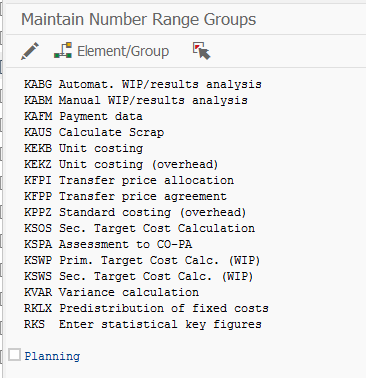Select KSPA Assessment to CO-PA
This screenshot has height=378, width=366.
(x=108, y=244)
